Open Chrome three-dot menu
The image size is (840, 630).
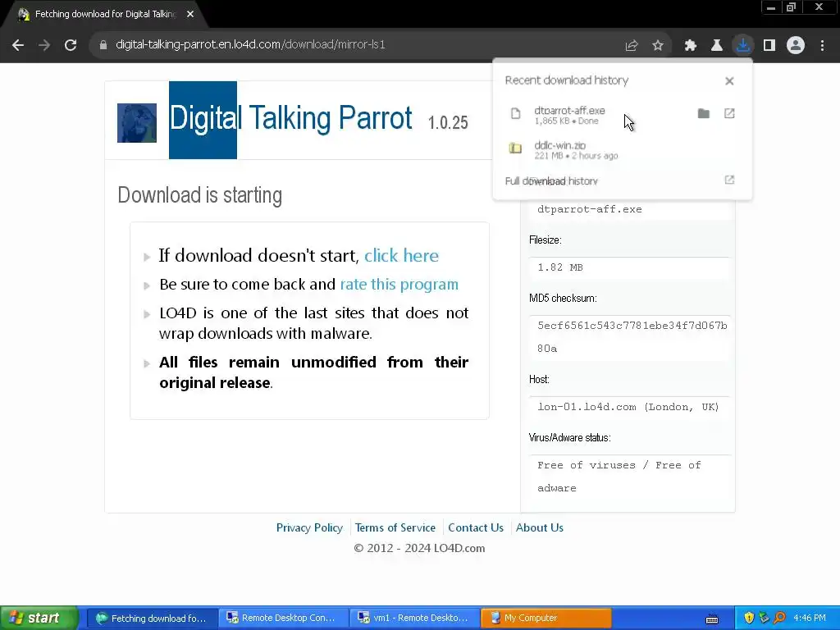pos(822,46)
